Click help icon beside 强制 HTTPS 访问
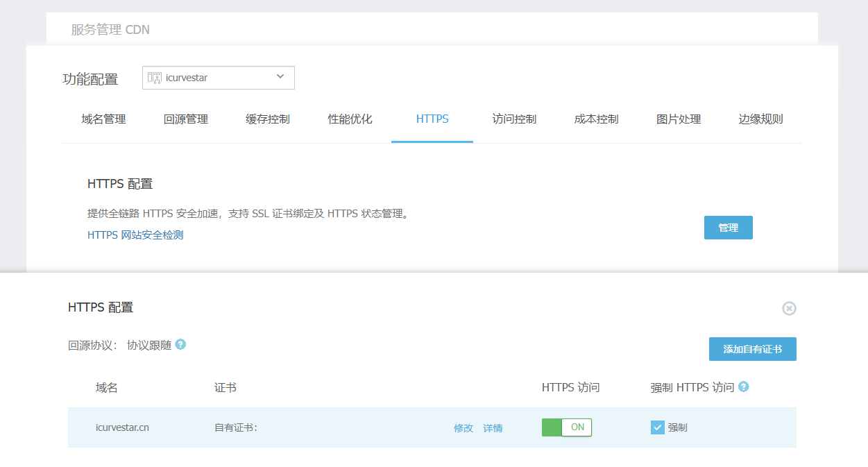Image resolution: width=868 pixels, height=467 pixels. point(744,387)
